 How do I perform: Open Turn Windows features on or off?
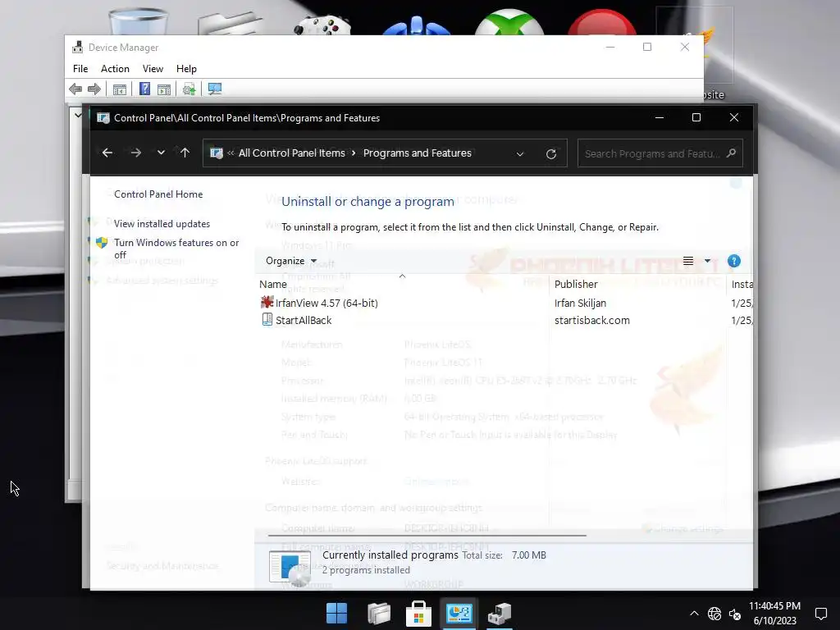click(176, 249)
